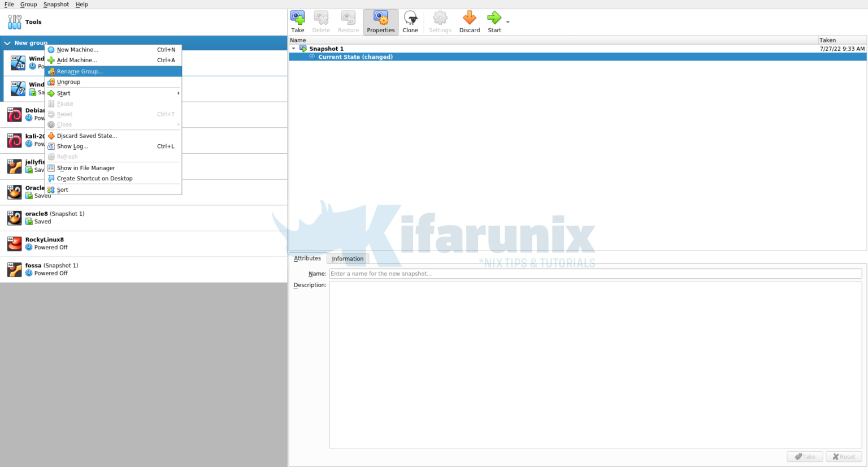The height and width of the screenshot is (467, 868).
Task: Open the Snapshot menu in menu bar
Action: point(56,4)
